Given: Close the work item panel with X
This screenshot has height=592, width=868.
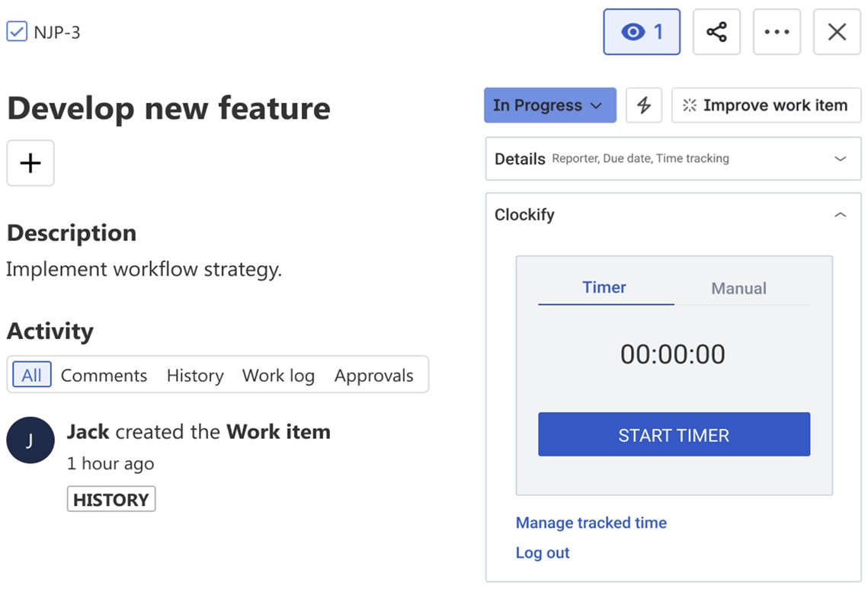Looking at the screenshot, I should pyautogui.click(x=837, y=31).
